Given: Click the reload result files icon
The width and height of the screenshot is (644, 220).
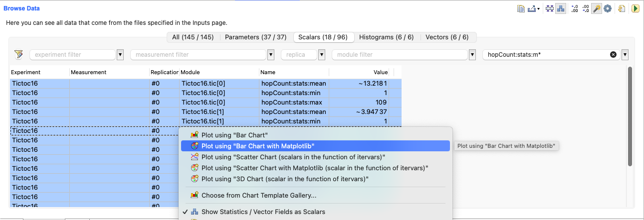Looking at the screenshot, I should pyautogui.click(x=622, y=8).
